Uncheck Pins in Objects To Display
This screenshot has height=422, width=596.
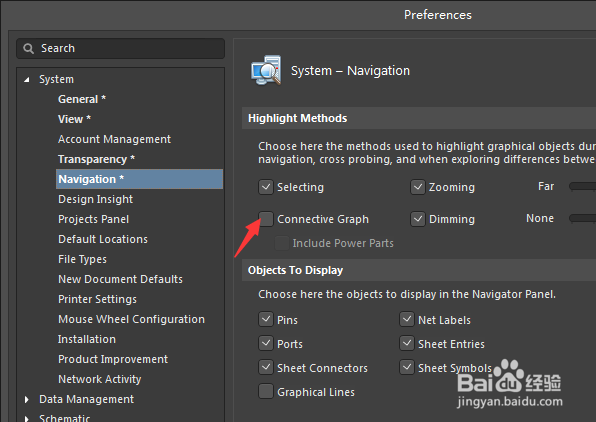[266, 319]
